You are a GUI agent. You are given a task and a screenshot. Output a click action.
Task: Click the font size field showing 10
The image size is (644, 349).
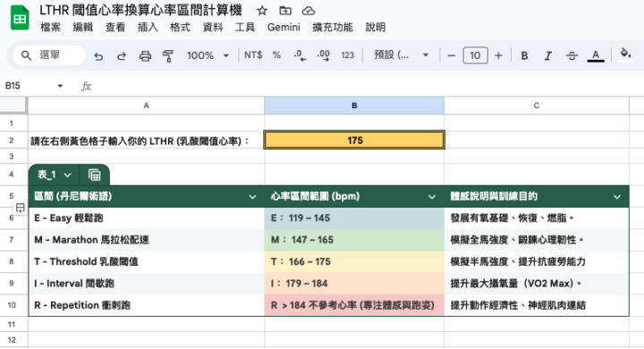(475, 55)
